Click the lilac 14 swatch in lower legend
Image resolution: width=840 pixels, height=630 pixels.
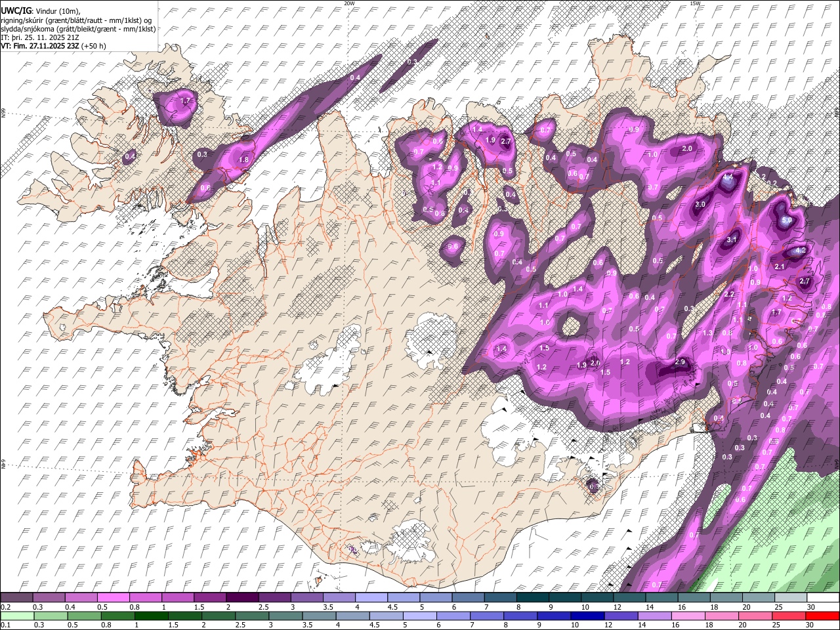[654, 616]
